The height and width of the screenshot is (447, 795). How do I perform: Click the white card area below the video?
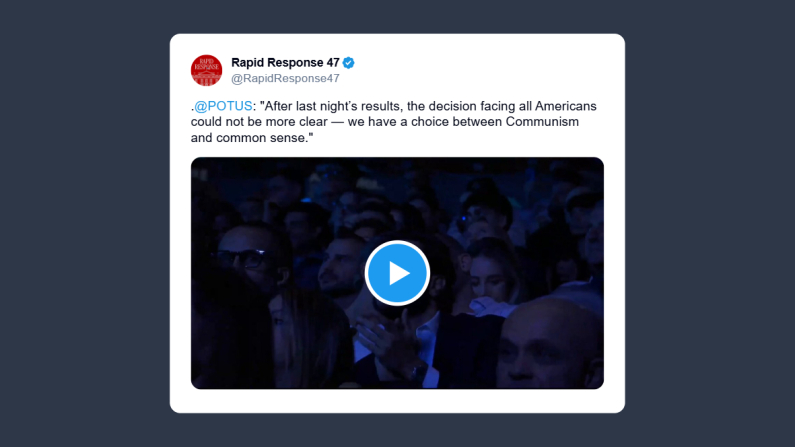click(397, 401)
